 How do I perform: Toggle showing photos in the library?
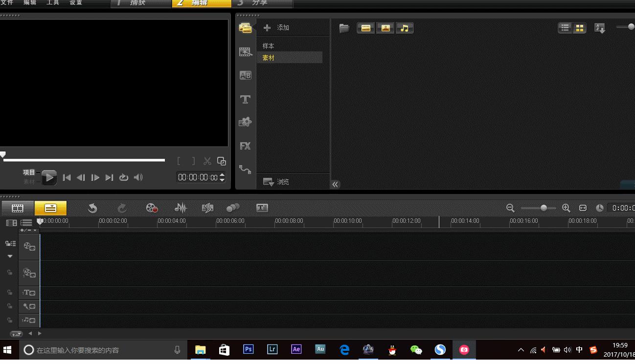click(x=386, y=28)
